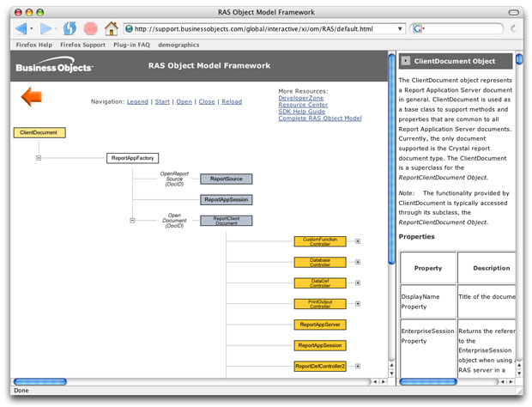Image resolution: width=532 pixels, height=407 pixels.
Task: Select the ReportDefController2 box
Action: (x=320, y=367)
